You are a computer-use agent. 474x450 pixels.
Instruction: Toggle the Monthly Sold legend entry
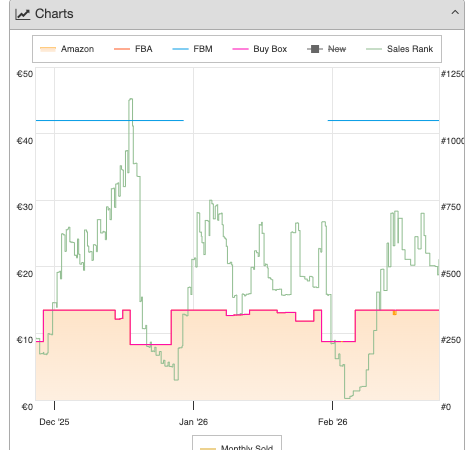[237, 447]
